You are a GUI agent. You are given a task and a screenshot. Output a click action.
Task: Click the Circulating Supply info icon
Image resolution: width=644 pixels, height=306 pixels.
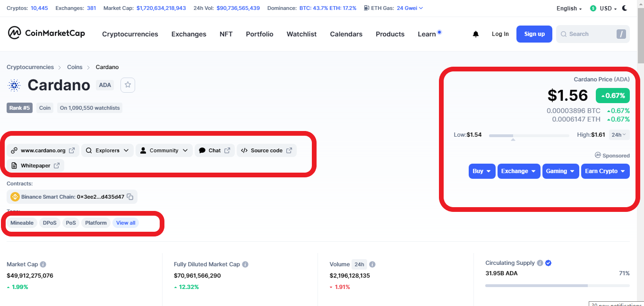(x=540, y=263)
